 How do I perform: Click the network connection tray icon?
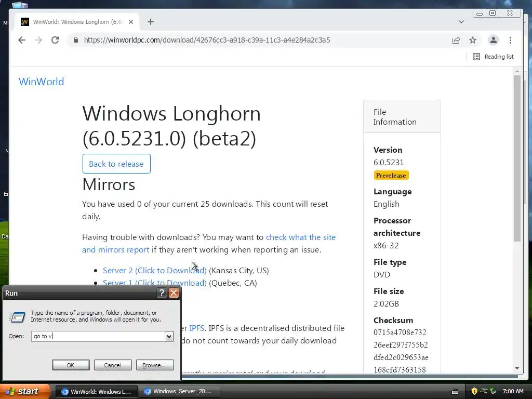484,391
